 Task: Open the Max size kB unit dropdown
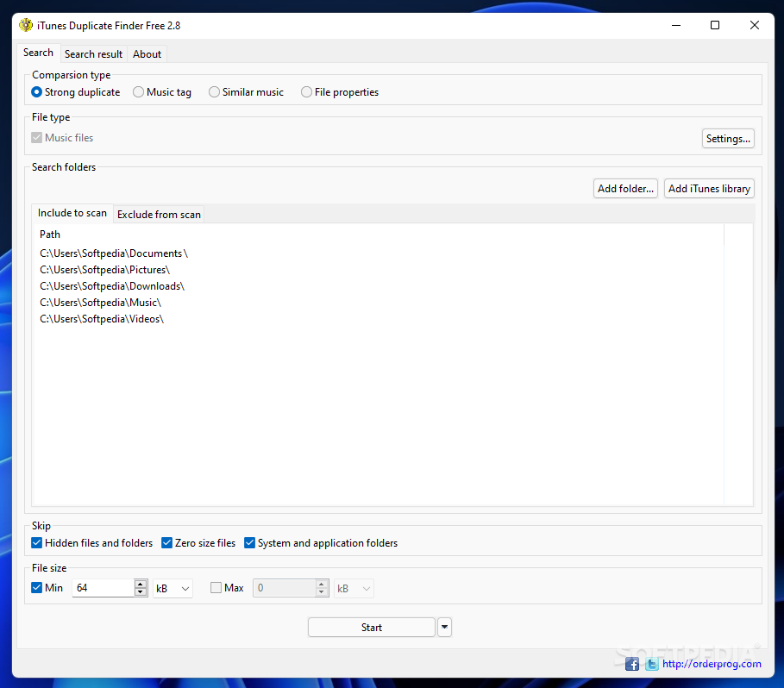354,589
